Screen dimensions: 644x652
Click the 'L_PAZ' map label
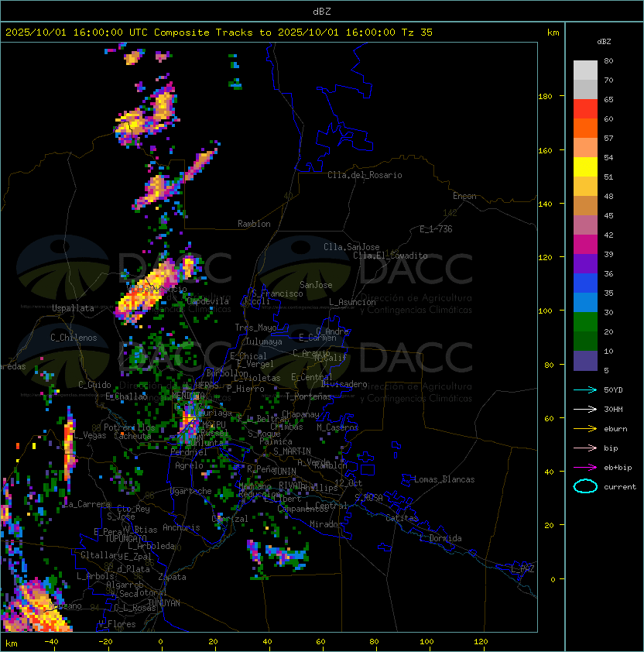coord(522,569)
